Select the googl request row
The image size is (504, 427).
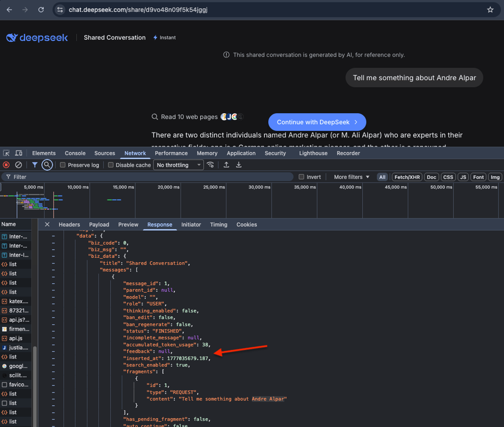pyautogui.click(x=16, y=366)
